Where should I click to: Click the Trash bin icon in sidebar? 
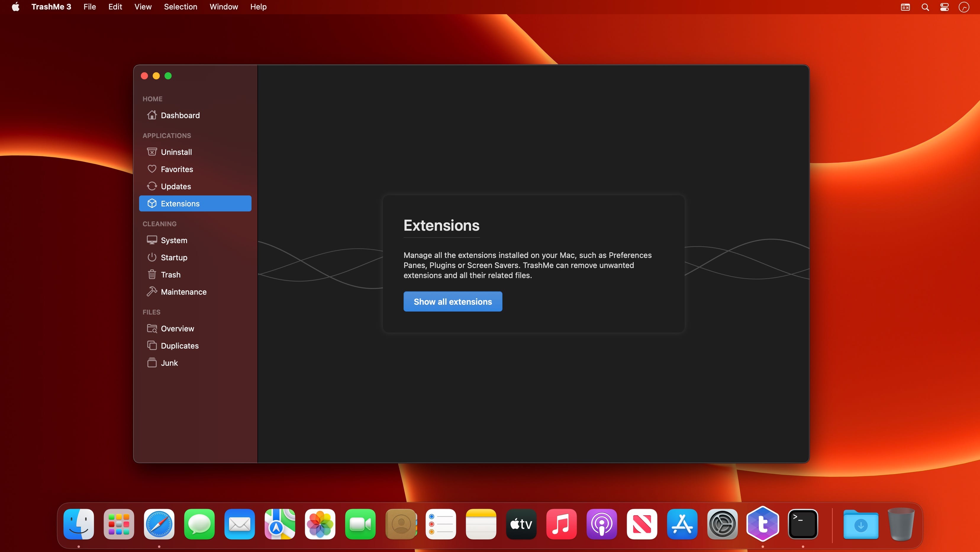click(152, 275)
